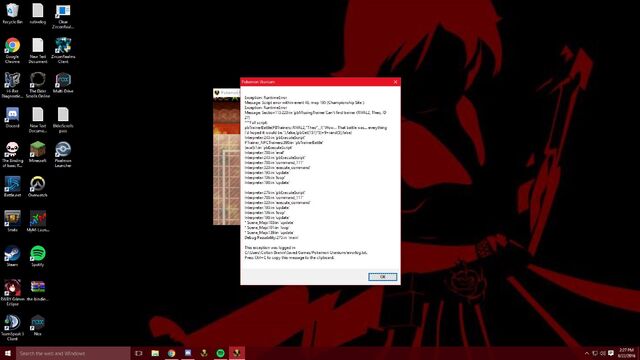Open the Action Center notifications icon
Image resolution: width=640 pixels, height=360 pixels.
pos(611,353)
